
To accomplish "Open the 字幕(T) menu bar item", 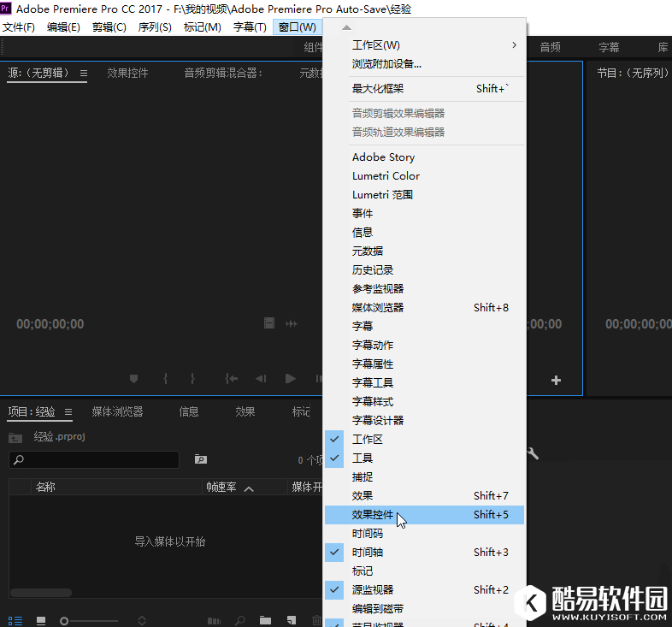I will [250, 27].
